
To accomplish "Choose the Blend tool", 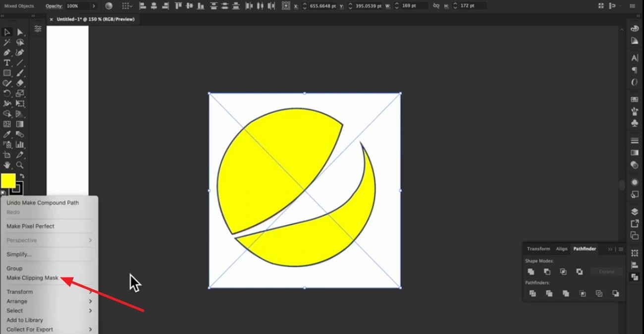I will (20, 134).
